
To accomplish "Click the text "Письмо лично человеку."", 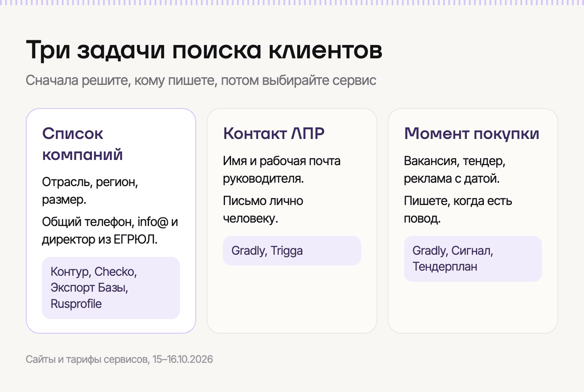I will 263,209.
